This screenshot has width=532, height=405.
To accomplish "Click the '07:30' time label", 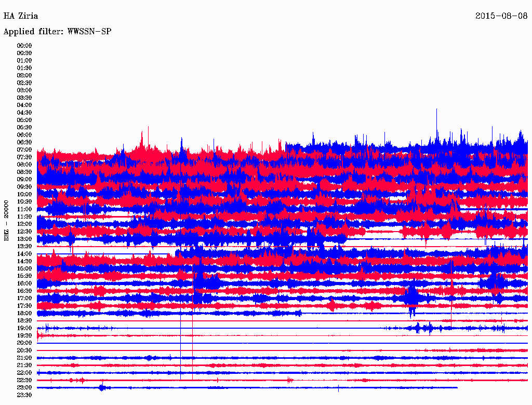I will pyautogui.click(x=24, y=157).
